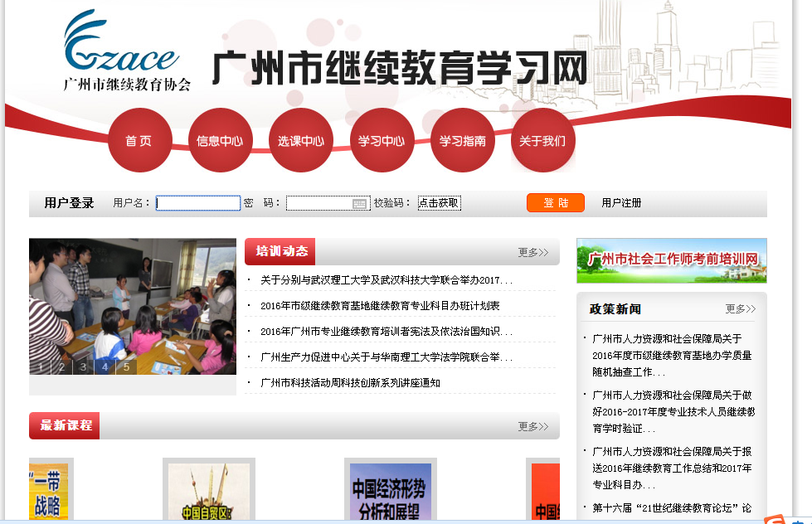
Task: Click 点击获取 to get verification code
Action: (x=439, y=203)
